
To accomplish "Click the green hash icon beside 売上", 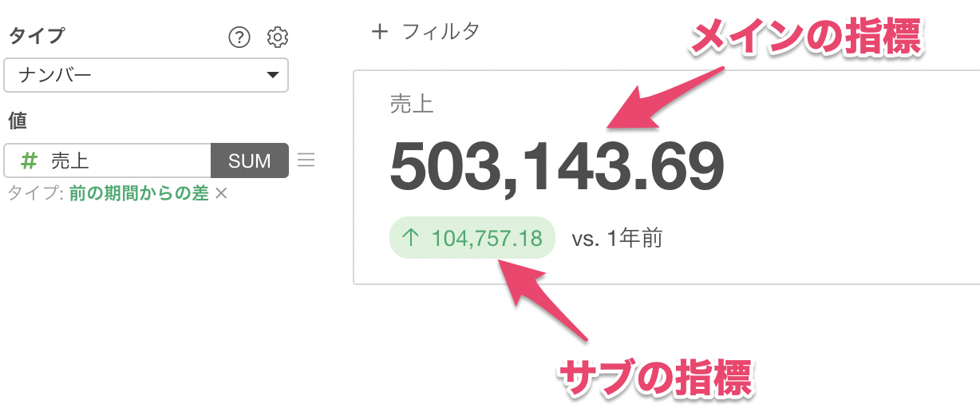I will tap(29, 161).
